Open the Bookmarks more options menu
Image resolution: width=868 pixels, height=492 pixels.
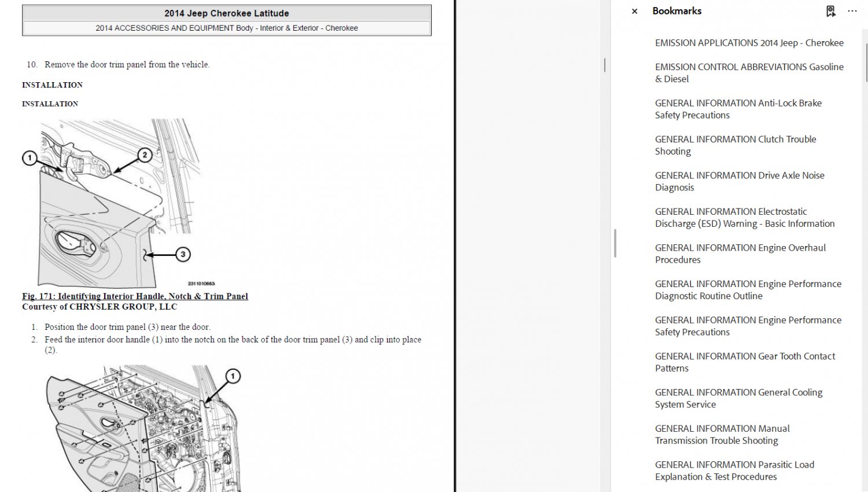point(852,11)
